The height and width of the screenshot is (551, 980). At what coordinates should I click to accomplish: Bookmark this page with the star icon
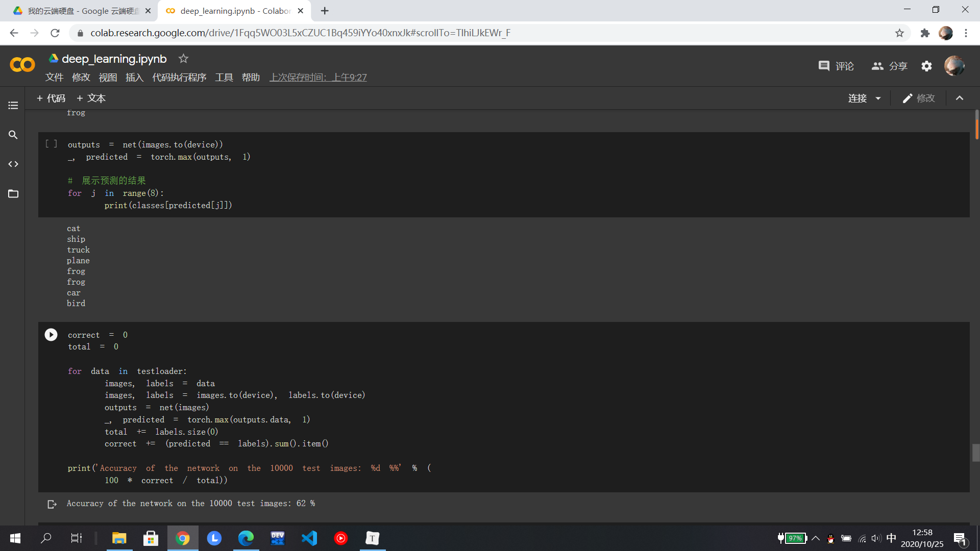(x=899, y=33)
